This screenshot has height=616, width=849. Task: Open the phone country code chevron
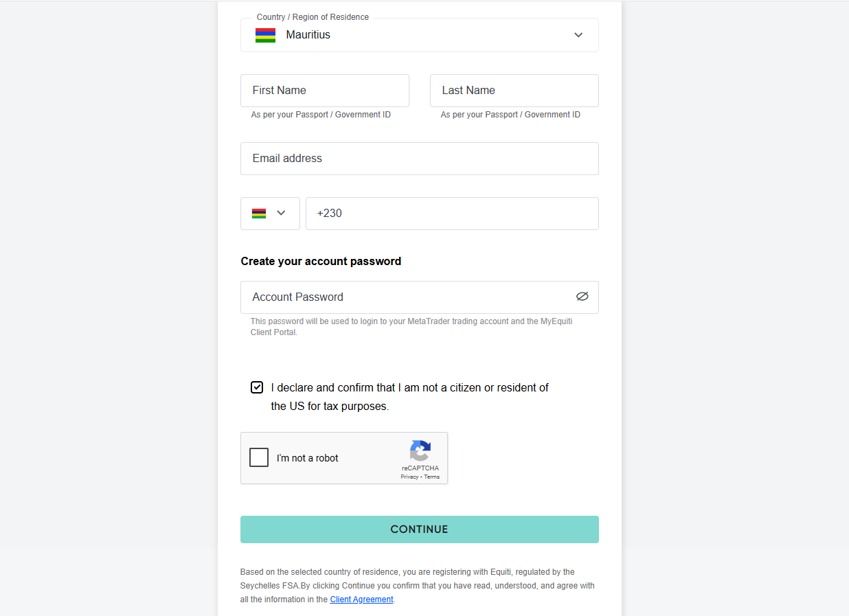(281, 213)
